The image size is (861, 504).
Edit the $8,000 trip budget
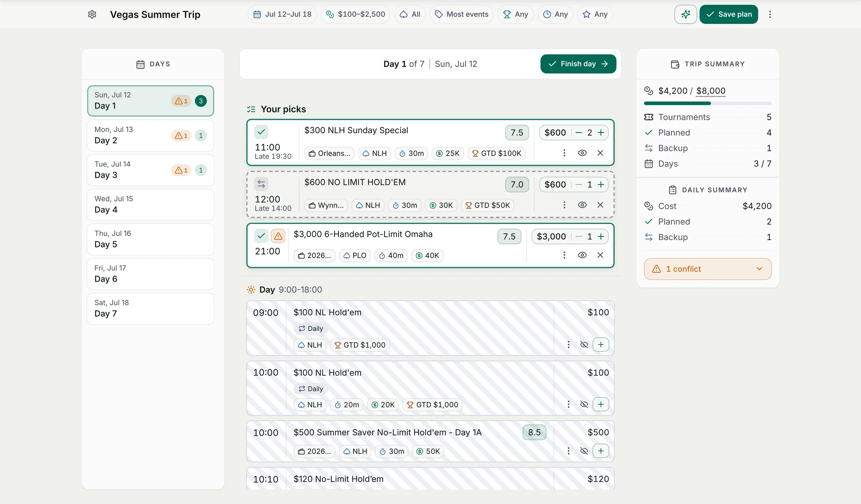pyautogui.click(x=711, y=91)
